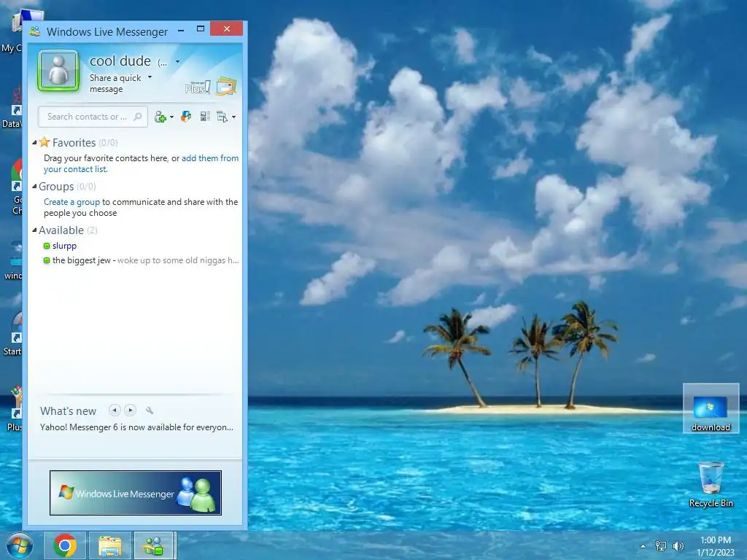Follow the add them from your contact list link
The width and height of the screenshot is (747, 560).
point(141,163)
